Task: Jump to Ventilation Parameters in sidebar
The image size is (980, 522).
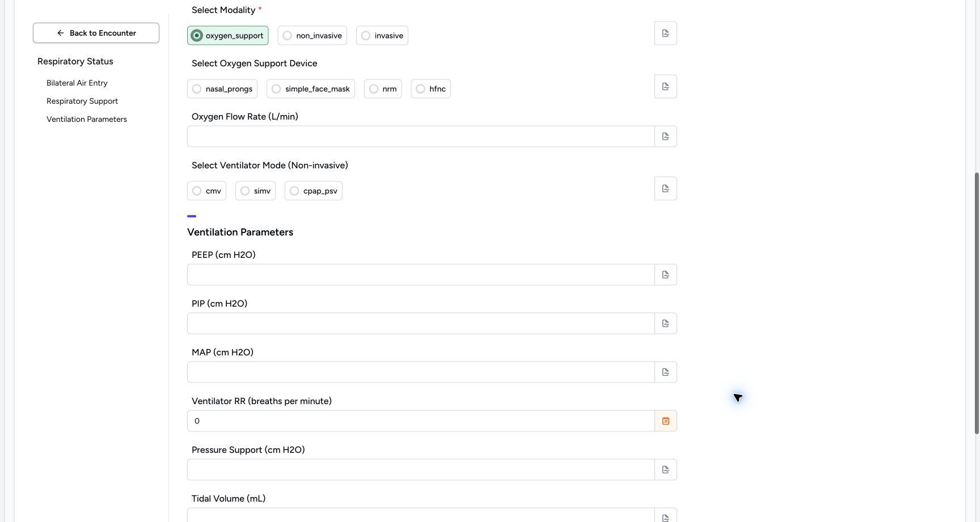Action: click(87, 119)
